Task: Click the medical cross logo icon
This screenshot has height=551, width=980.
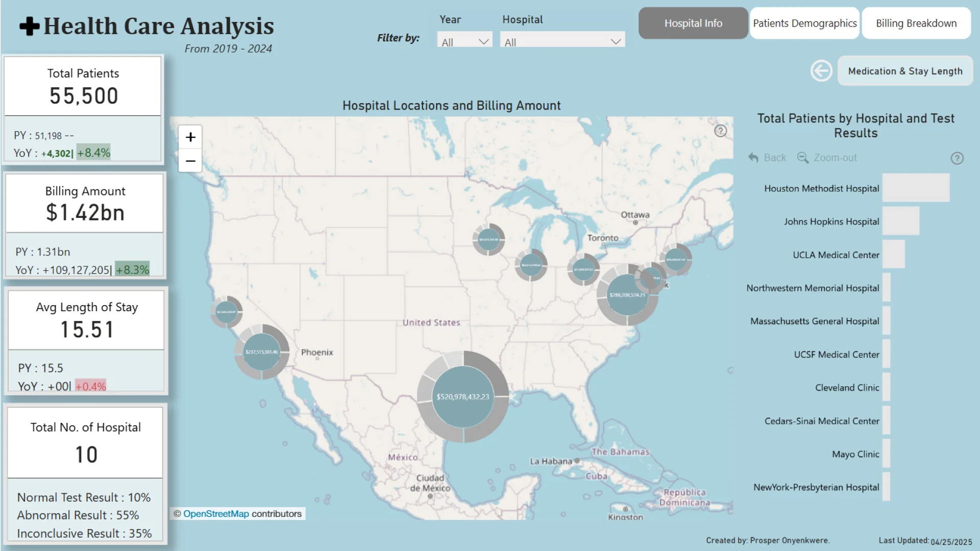Action: coord(30,27)
